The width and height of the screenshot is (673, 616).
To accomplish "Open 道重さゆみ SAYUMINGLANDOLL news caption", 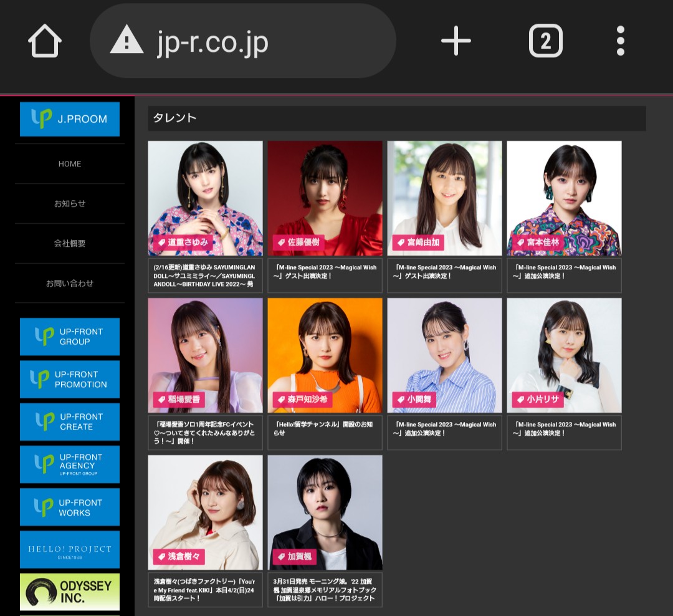I will [x=205, y=276].
